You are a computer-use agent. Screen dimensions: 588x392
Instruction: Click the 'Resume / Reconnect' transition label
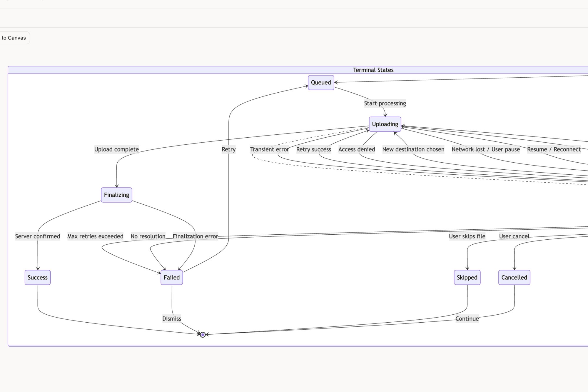click(554, 149)
